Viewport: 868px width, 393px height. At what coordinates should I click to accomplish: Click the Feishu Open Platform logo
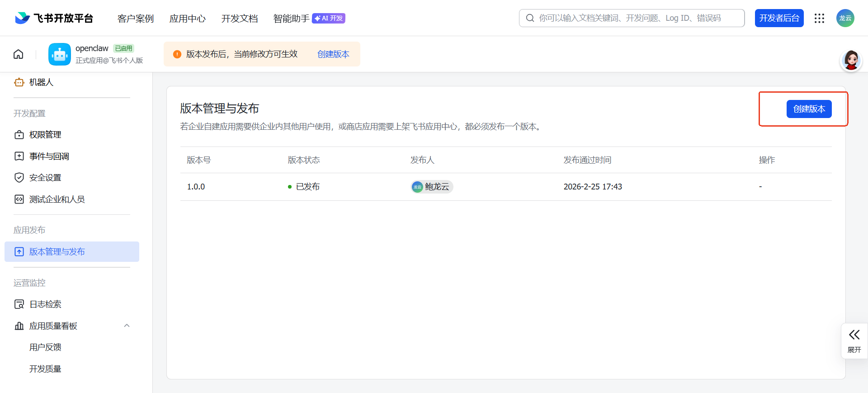tap(54, 18)
